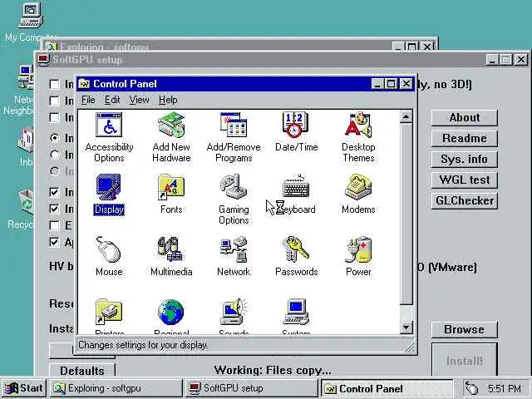This screenshot has width=532, height=399.
Task: Open the Help menu in Control Panel
Action: (168, 100)
